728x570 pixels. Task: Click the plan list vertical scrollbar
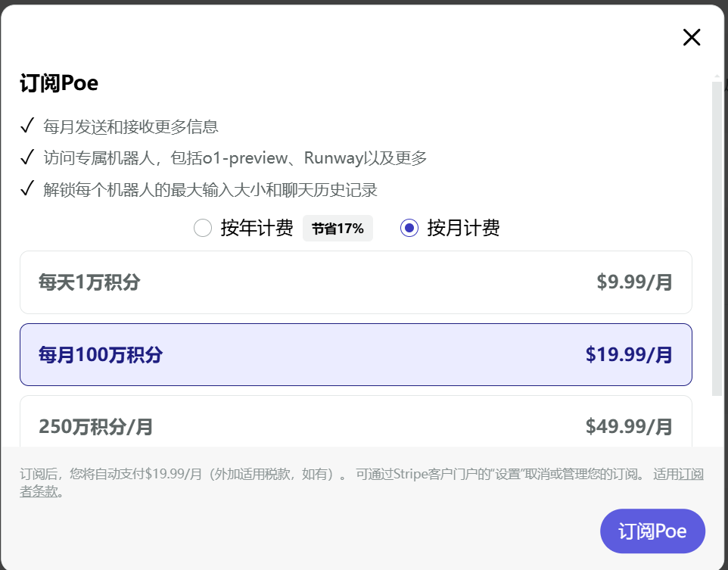717,239
